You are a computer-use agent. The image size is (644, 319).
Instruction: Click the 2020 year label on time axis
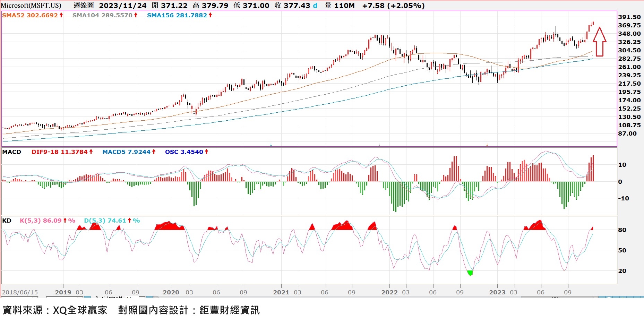[171, 292]
